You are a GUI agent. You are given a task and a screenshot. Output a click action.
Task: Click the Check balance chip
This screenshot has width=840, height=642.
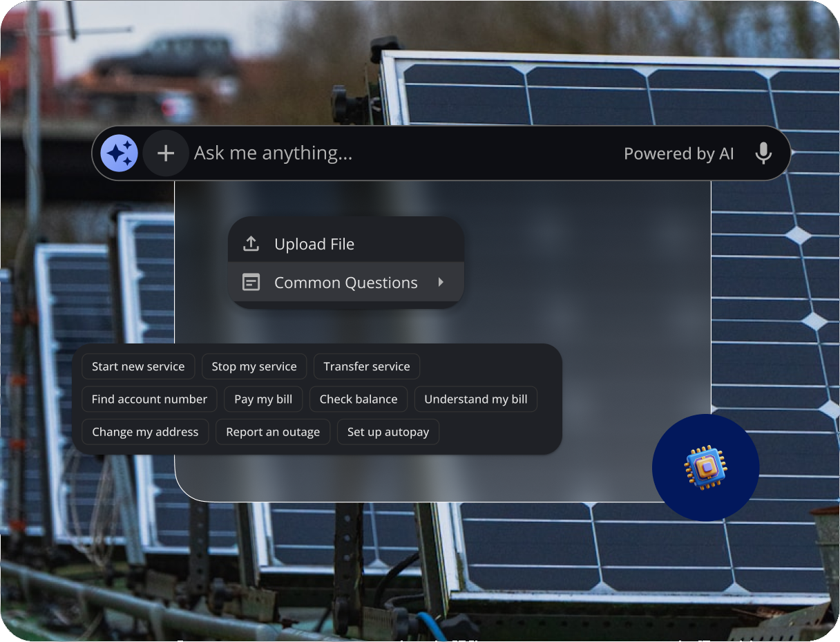[x=359, y=399]
